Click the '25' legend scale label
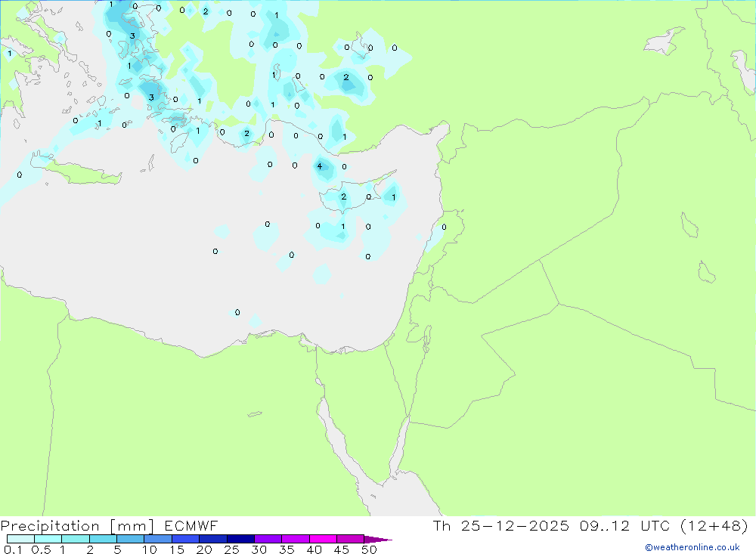Viewport: 756px width, 554px height. coord(231,549)
